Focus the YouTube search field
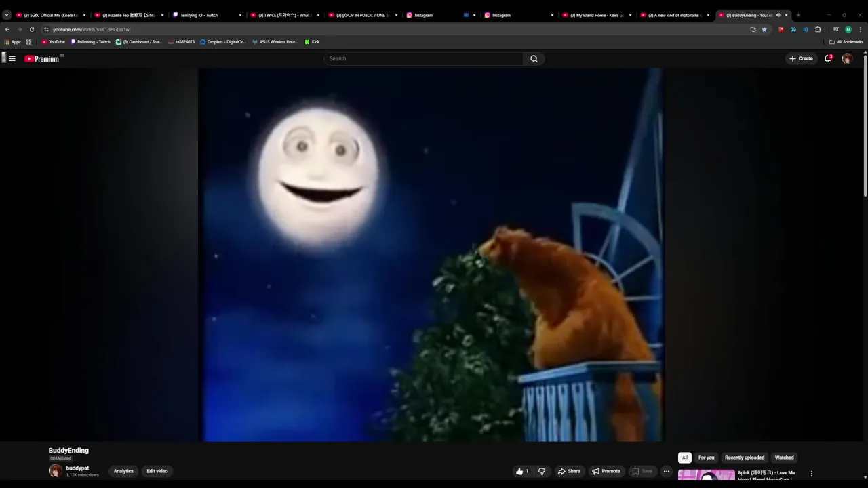 [x=424, y=58]
